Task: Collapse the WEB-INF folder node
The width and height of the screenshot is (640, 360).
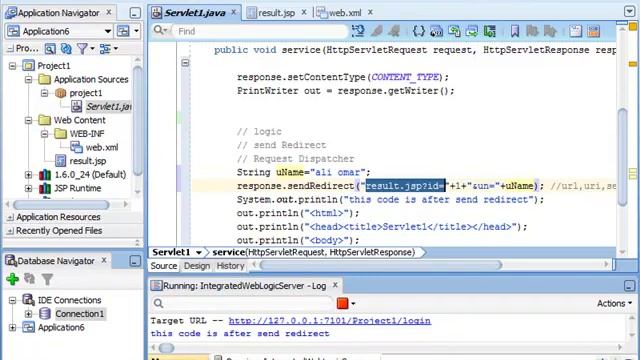Action: click(x=44, y=134)
